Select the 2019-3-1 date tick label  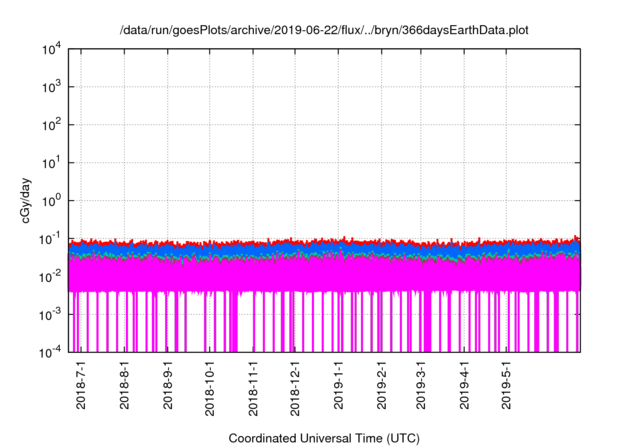(x=421, y=385)
